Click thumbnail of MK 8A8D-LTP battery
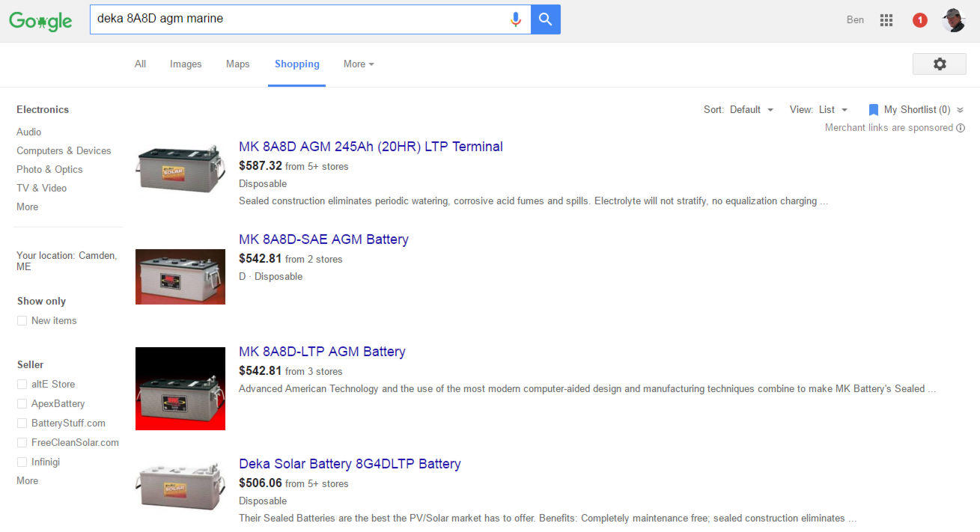This screenshot has width=980, height=532. coord(180,388)
